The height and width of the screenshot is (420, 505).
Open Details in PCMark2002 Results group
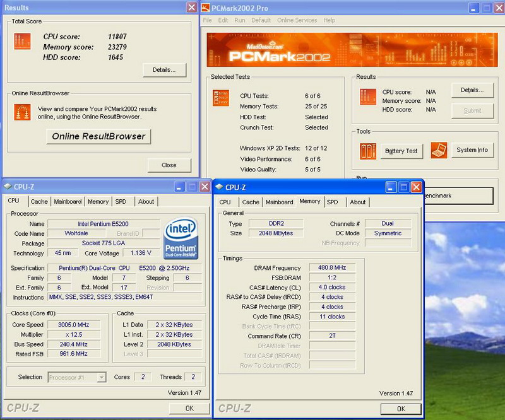pyautogui.click(x=472, y=90)
